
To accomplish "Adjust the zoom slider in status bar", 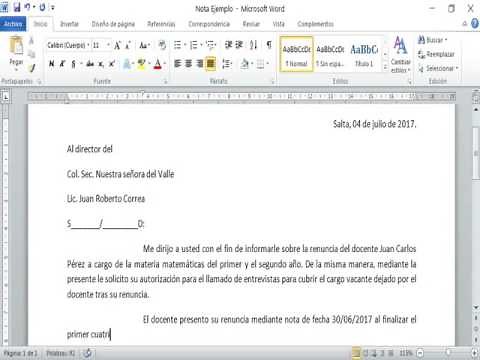I will pos(448,353).
